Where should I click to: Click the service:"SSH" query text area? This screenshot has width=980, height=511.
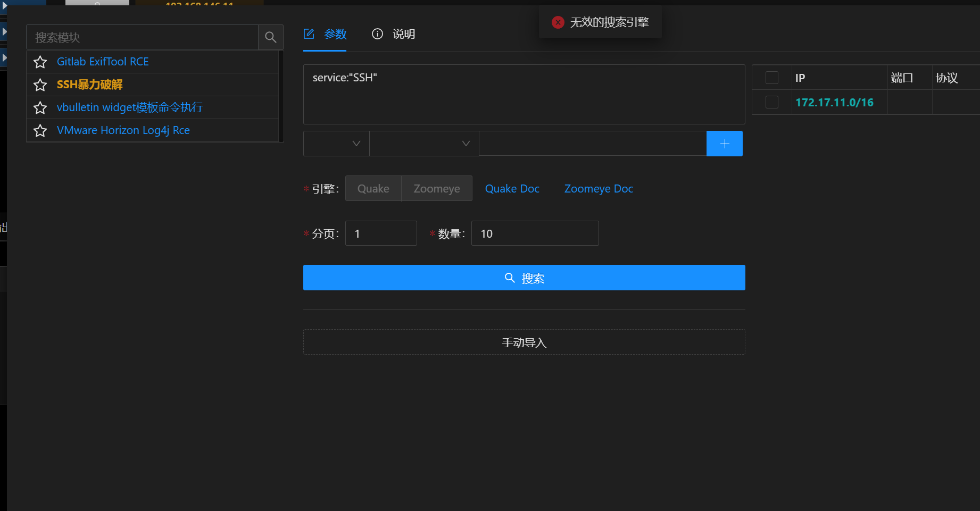[x=524, y=94]
